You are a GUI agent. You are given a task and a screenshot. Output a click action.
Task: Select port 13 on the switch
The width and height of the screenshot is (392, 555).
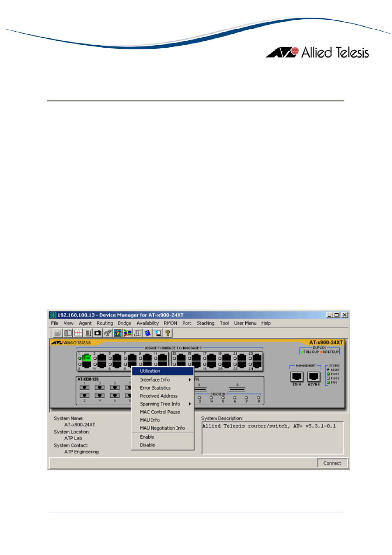click(181, 358)
